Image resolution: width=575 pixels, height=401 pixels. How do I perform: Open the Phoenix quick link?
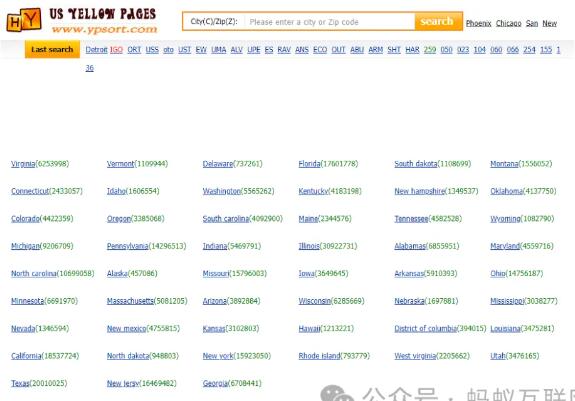coord(478,23)
